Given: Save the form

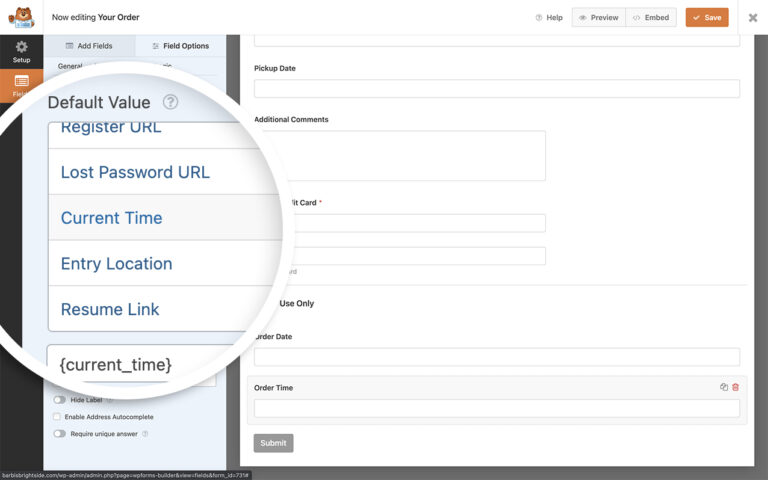Looking at the screenshot, I should point(707,18).
